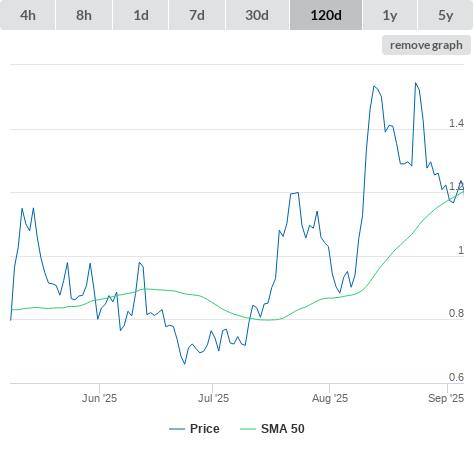The height and width of the screenshot is (455, 474).
Task: Click the 1.4 y-axis gridline label
Action: [x=456, y=123]
